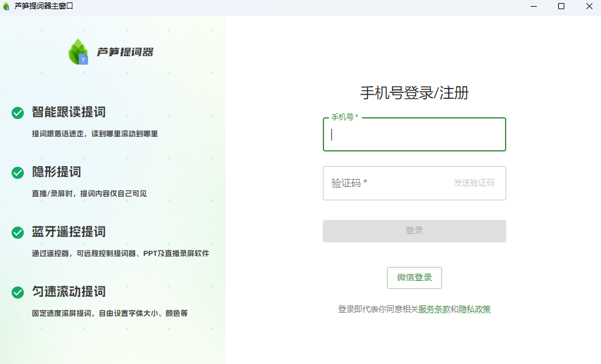Open the 隐私政策 link

[474, 310]
